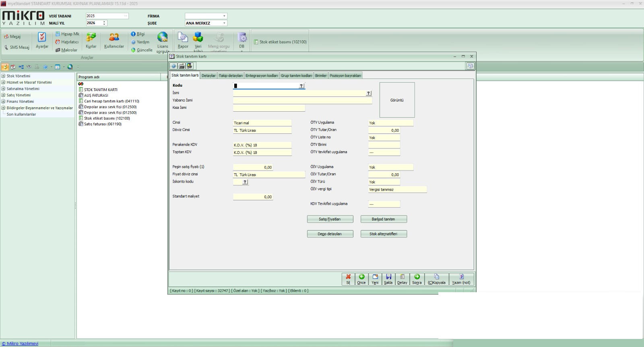Create new record with Yeni
The width and height of the screenshot is (644, 347).
[x=375, y=279]
